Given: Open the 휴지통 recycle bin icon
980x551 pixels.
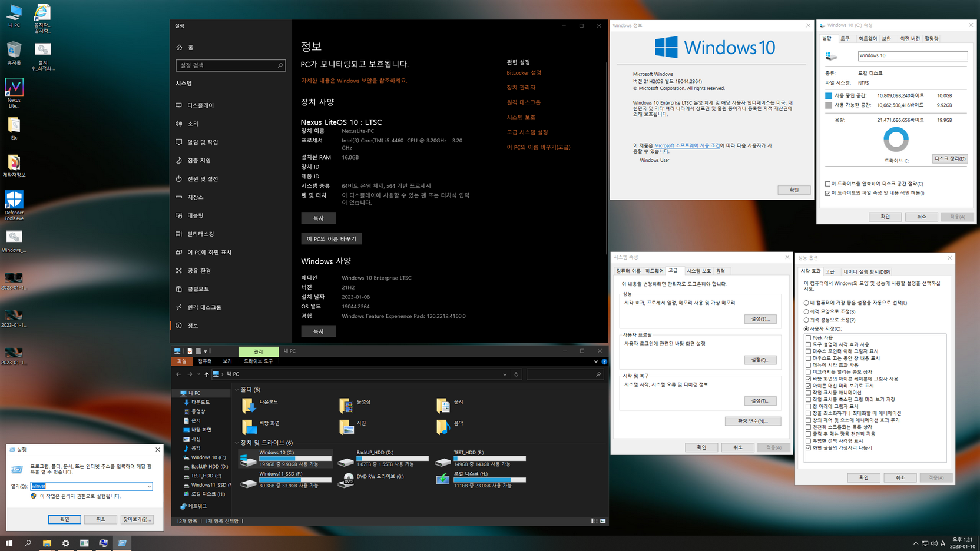Looking at the screenshot, I should coord(14,53).
